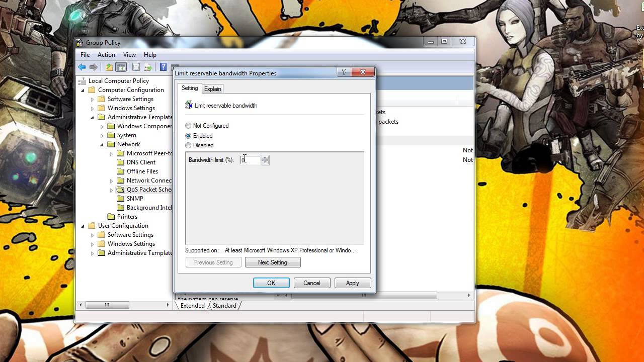Select the Enabled radio button

(188, 136)
